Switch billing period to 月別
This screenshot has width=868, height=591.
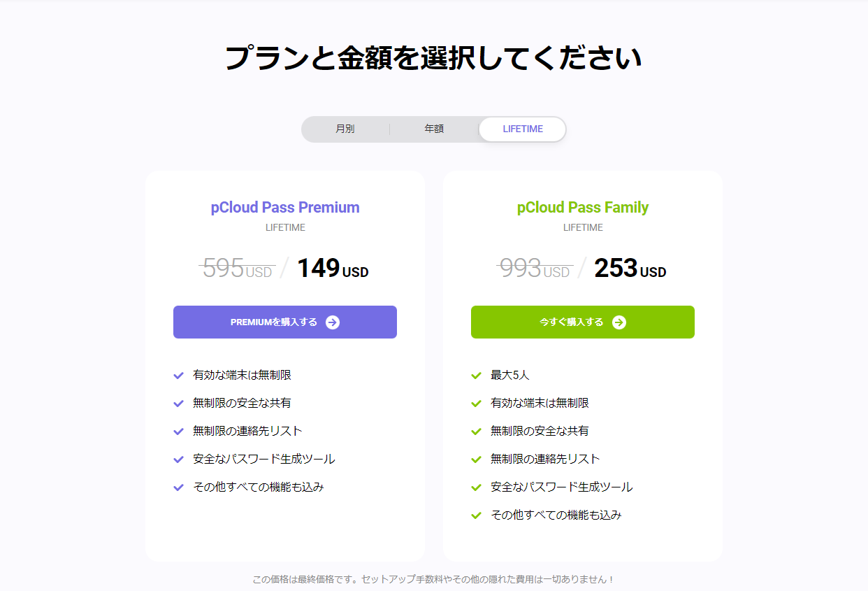pos(345,129)
